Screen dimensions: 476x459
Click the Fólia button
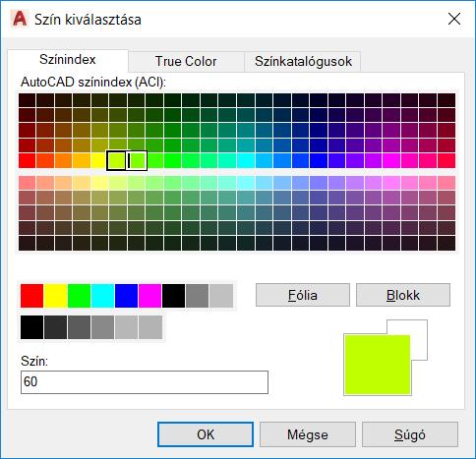point(303,295)
